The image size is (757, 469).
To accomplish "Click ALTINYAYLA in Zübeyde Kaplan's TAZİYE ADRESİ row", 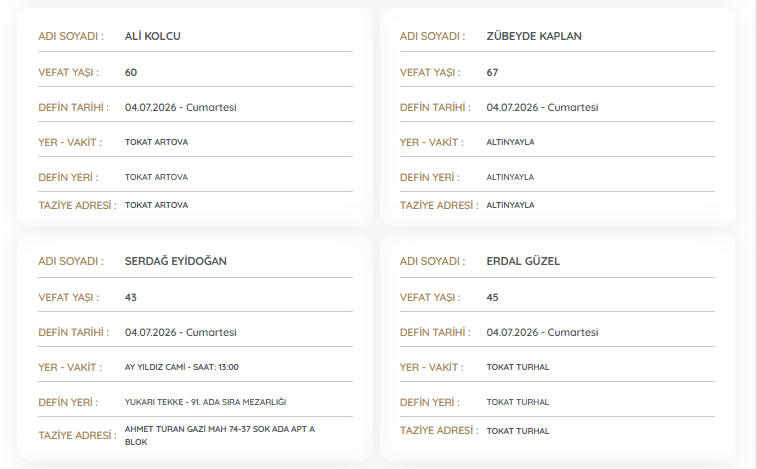I will tap(510, 205).
